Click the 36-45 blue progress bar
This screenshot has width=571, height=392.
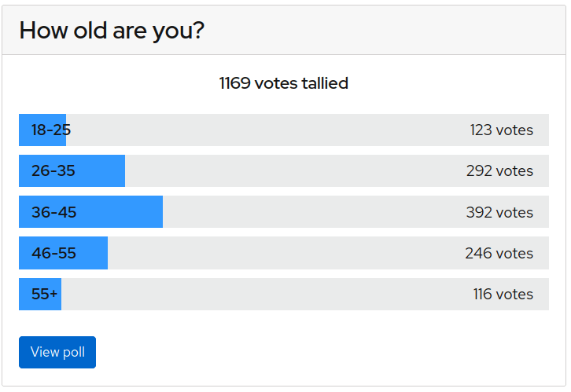pyautogui.click(x=90, y=211)
